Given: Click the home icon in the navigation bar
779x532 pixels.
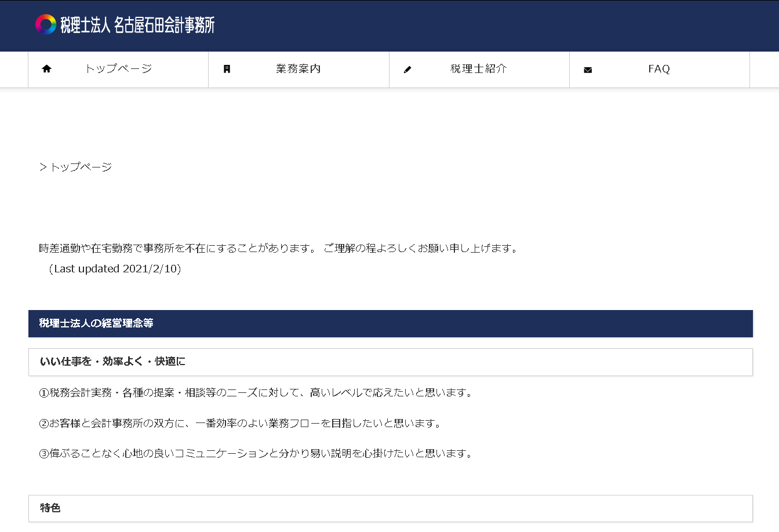Looking at the screenshot, I should pos(46,68).
